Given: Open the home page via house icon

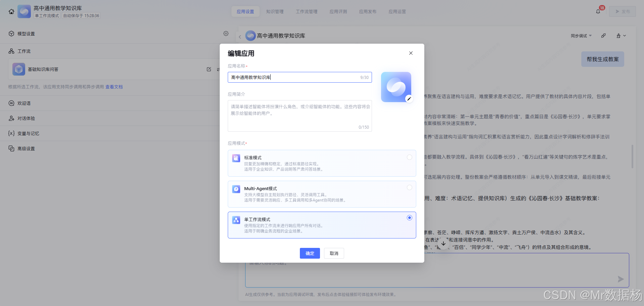Looking at the screenshot, I should click(11, 11).
